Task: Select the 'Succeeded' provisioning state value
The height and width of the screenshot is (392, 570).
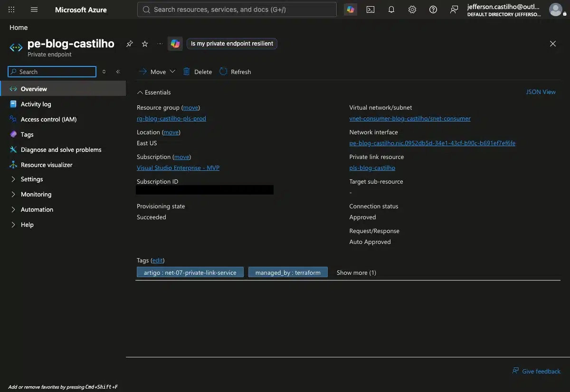Action: 152,217
